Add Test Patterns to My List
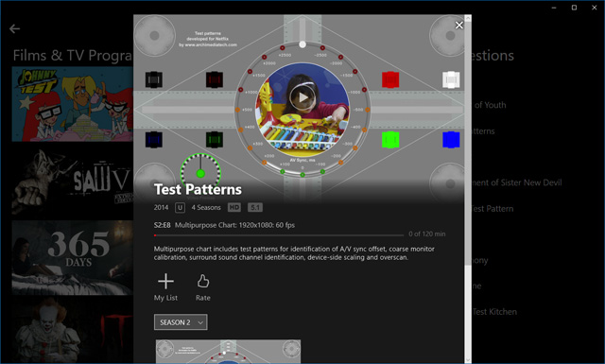 166,287
